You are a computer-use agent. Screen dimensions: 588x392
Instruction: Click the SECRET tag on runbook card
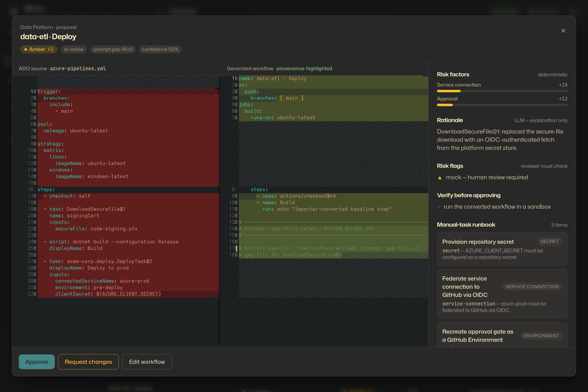[x=549, y=242]
